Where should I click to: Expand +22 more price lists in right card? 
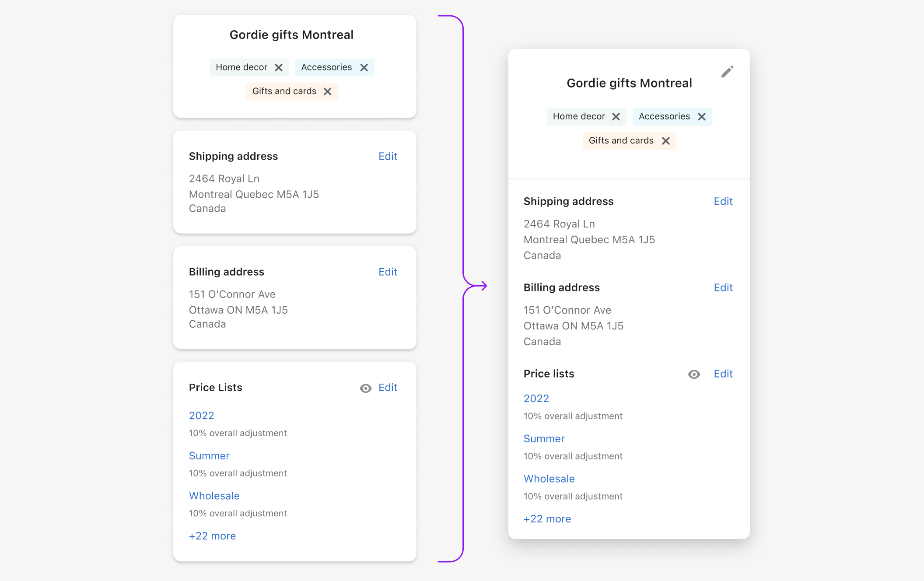pyautogui.click(x=547, y=519)
